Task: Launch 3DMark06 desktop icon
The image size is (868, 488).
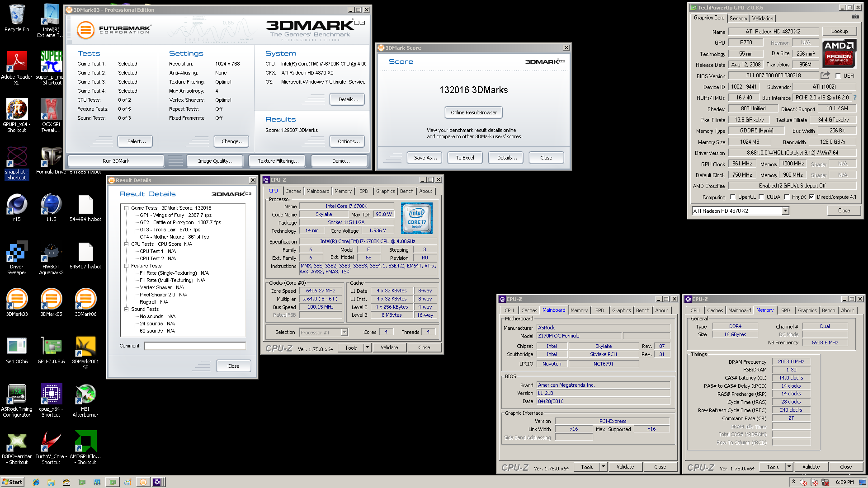Action: tap(85, 302)
